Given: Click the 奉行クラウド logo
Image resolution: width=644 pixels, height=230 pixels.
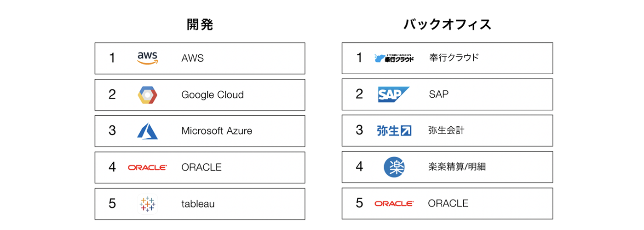Looking at the screenshot, I should (394, 58).
